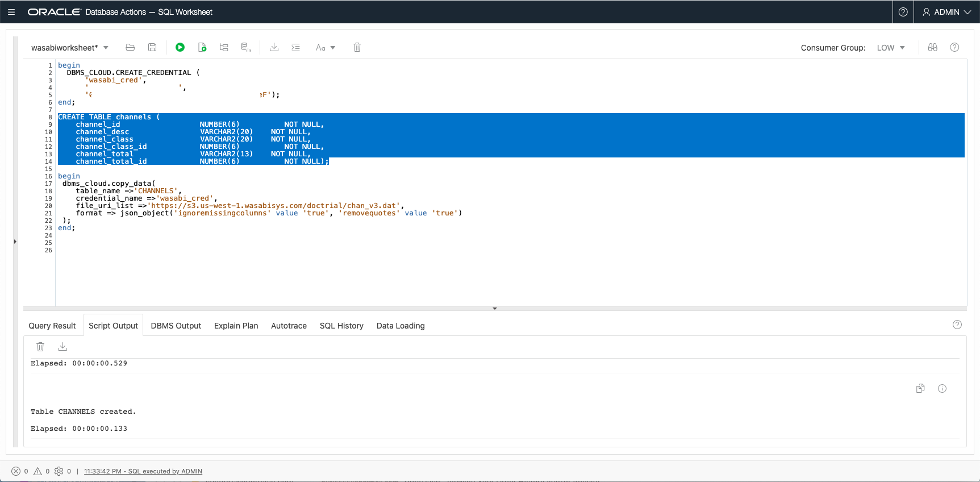Image resolution: width=980 pixels, height=482 pixels.
Task: Show statement info with the info icon
Action: tap(942, 388)
